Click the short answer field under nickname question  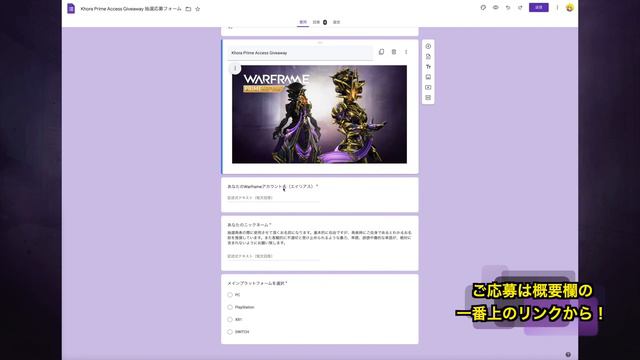(x=273, y=256)
